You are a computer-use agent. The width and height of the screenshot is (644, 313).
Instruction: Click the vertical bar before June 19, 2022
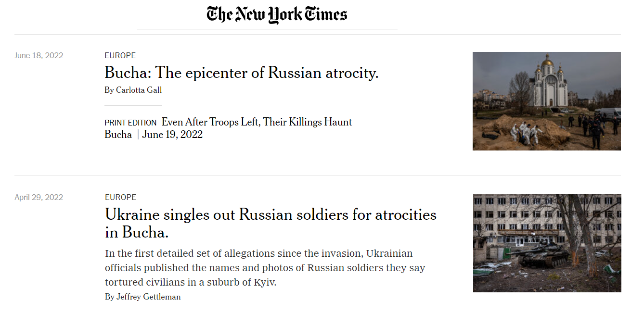click(x=138, y=135)
